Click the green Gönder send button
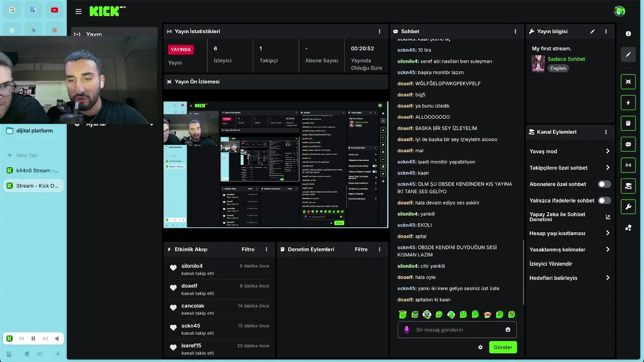 coord(503,347)
